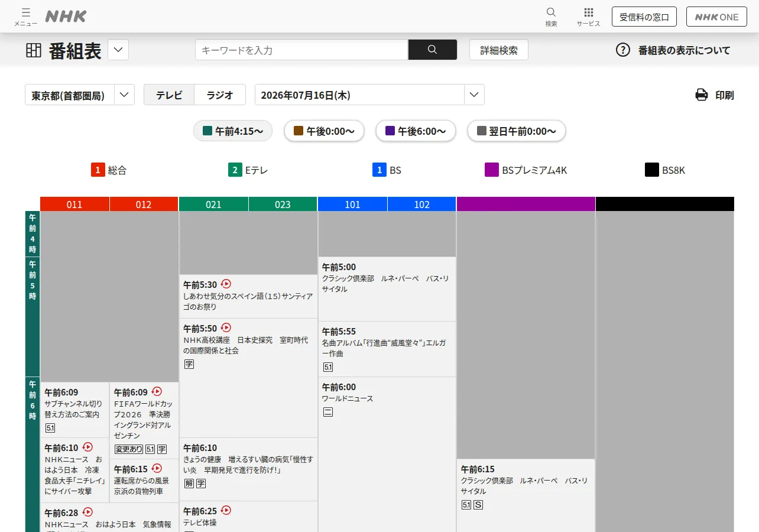The height and width of the screenshot is (532, 759).
Task: Click the 午前5時 time label
Action: click(33, 317)
